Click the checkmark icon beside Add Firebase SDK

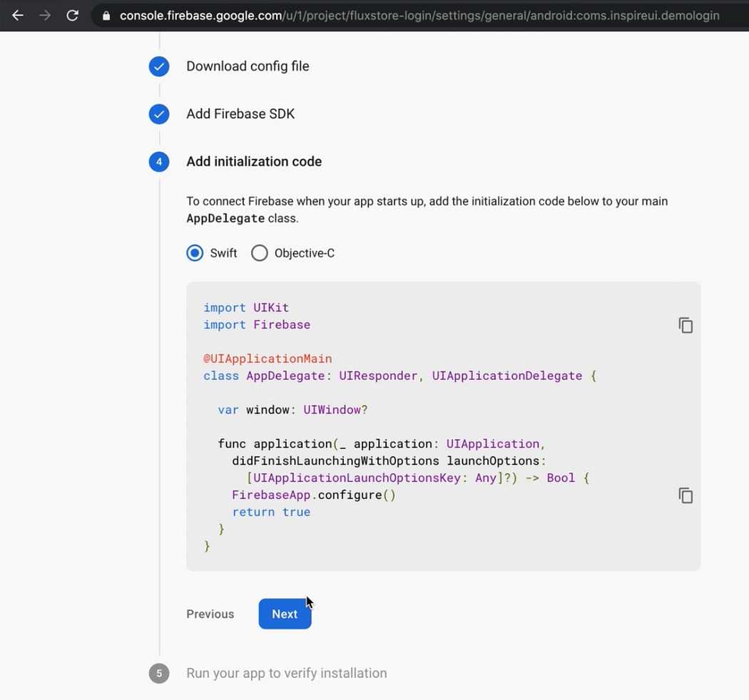click(159, 114)
